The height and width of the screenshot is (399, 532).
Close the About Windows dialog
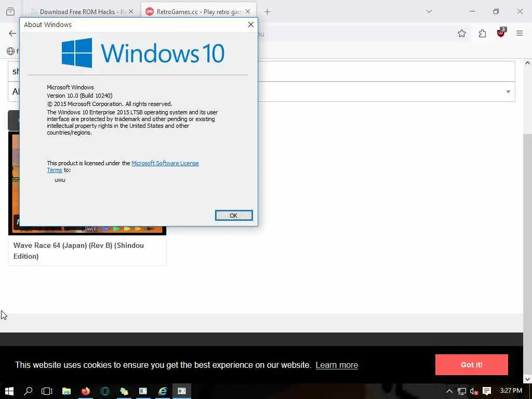coord(251,24)
